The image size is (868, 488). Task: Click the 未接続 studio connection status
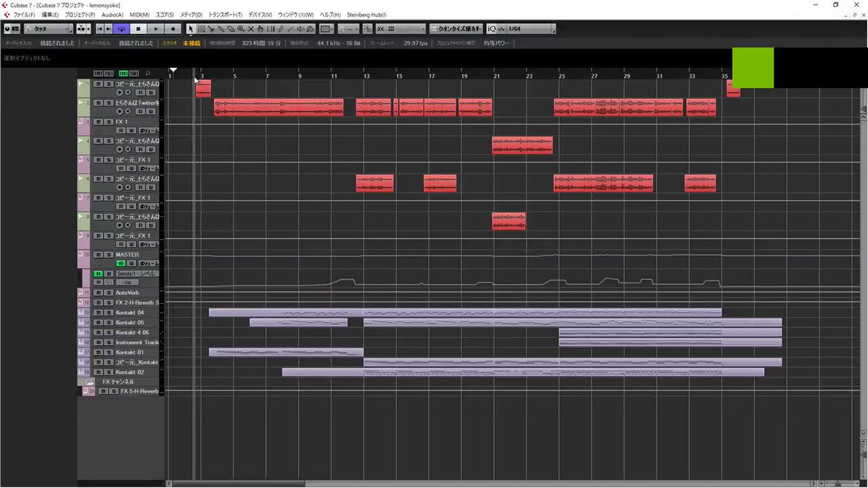click(x=191, y=43)
